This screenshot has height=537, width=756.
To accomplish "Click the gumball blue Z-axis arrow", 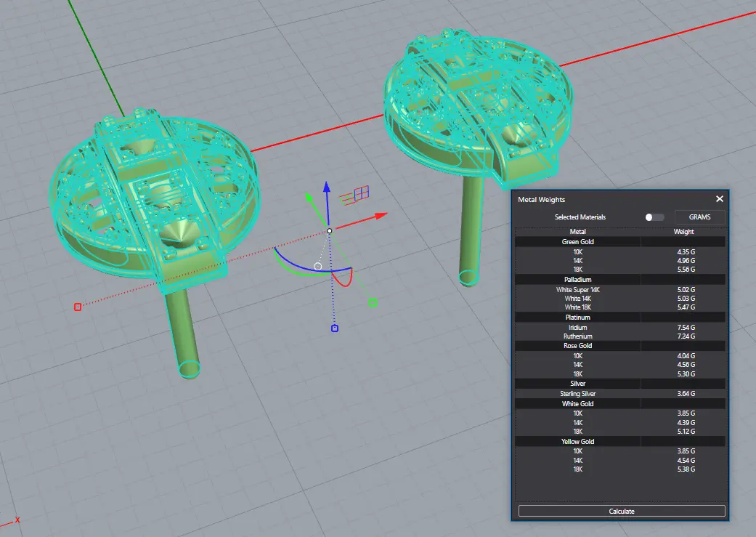I will point(327,189).
